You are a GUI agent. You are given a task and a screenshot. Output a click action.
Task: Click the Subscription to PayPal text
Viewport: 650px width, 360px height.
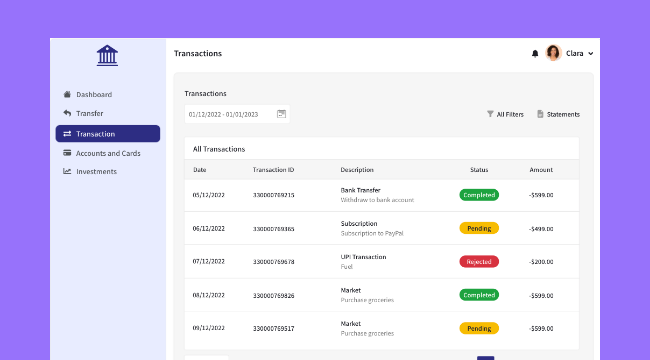pos(372,233)
